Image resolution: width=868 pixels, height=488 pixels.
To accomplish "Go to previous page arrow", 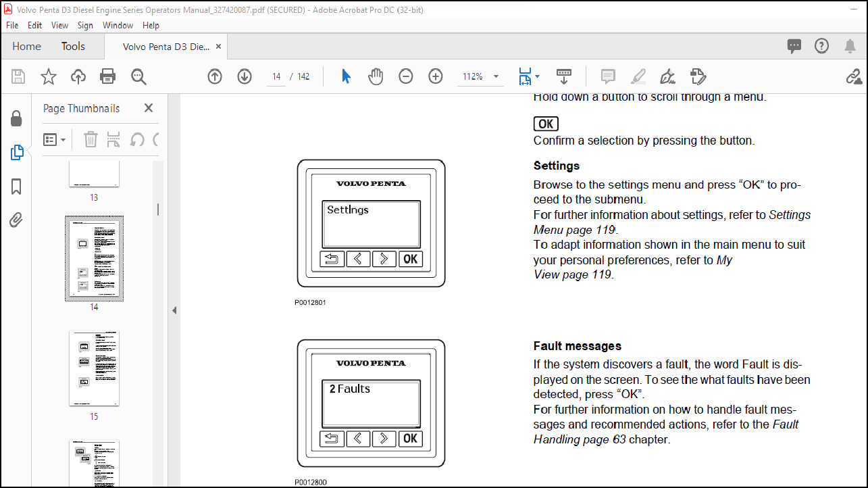I will click(215, 76).
